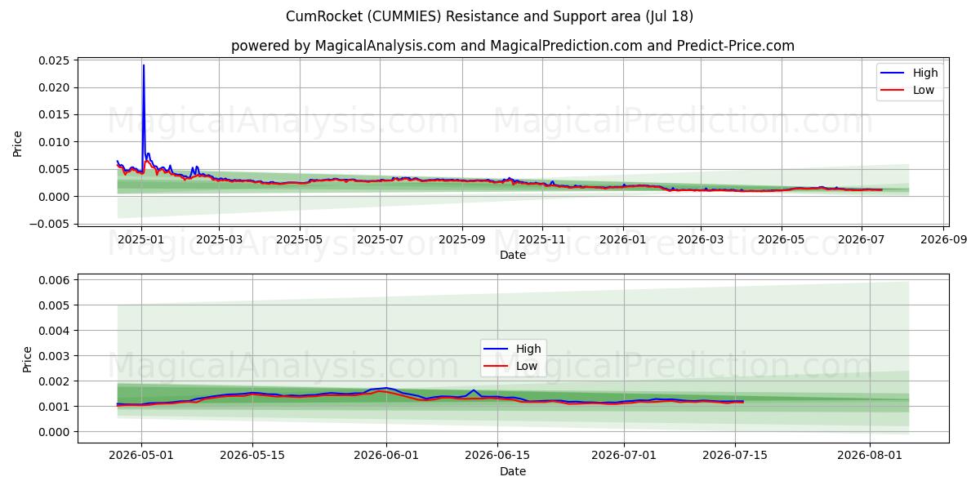
Task: Click the price spike peak near 2025-01
Action: pyautogui.click(x=144, y=65)
